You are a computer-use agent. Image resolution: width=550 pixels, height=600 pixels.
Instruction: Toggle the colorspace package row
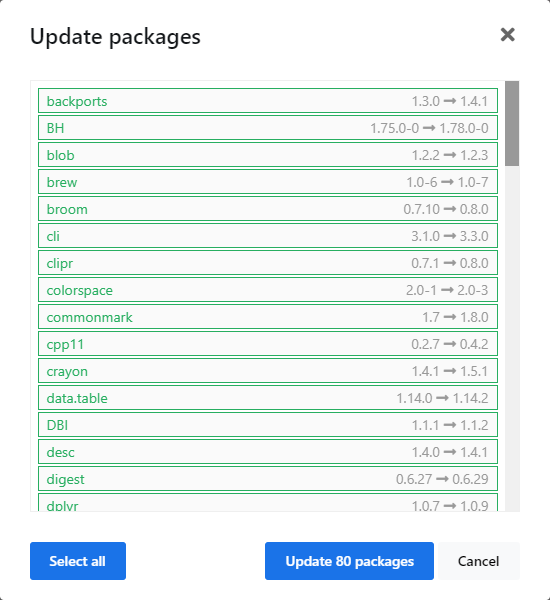(x=268, y=290)
